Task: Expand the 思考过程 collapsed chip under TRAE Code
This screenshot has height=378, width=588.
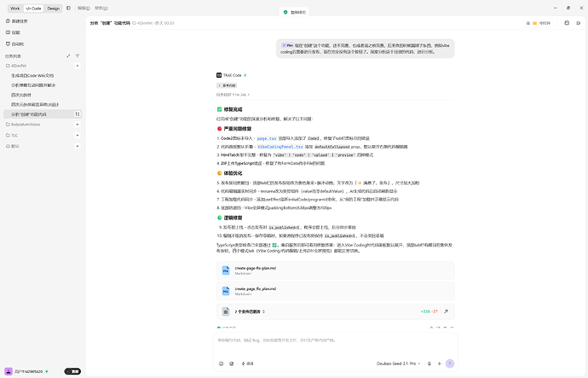Action: (227, 85)
